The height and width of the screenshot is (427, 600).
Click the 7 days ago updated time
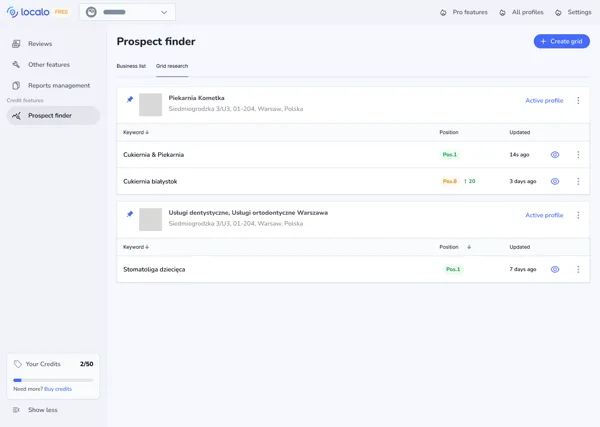523,269
